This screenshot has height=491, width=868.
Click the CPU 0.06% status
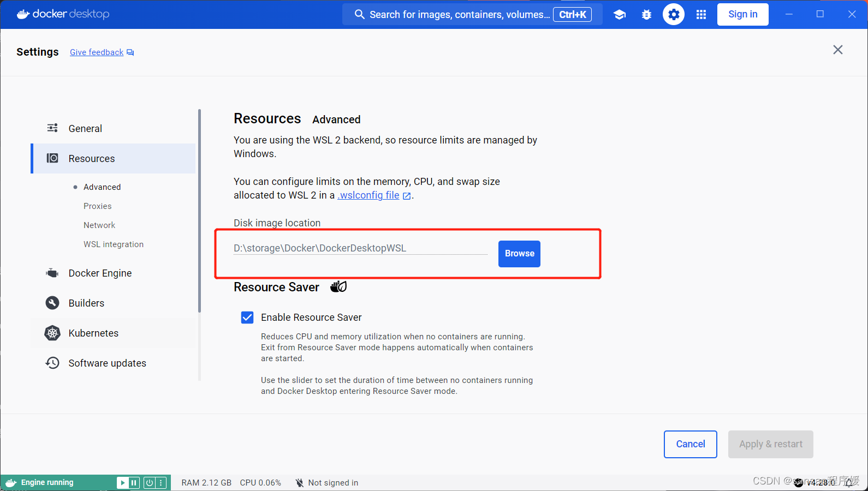point(260,483)
